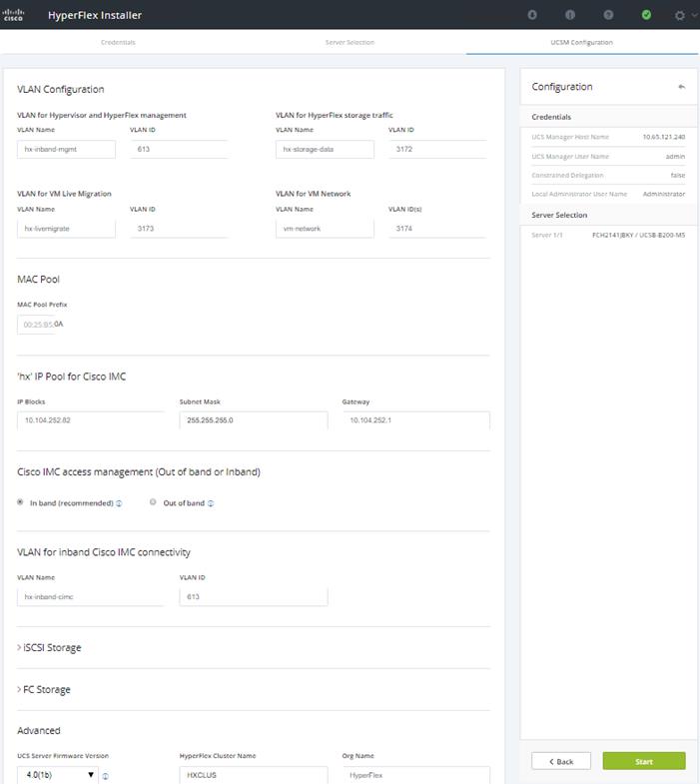
Task: Click the Configuration panel collapse arrow icon
Action: pyautogui.click(x=681, y=87)
